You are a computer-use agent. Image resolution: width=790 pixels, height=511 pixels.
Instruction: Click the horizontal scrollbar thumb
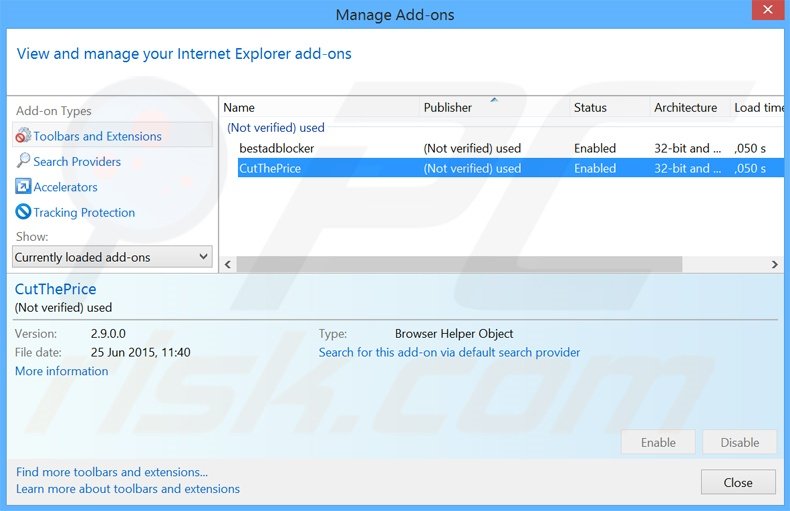tap(459, 264)
